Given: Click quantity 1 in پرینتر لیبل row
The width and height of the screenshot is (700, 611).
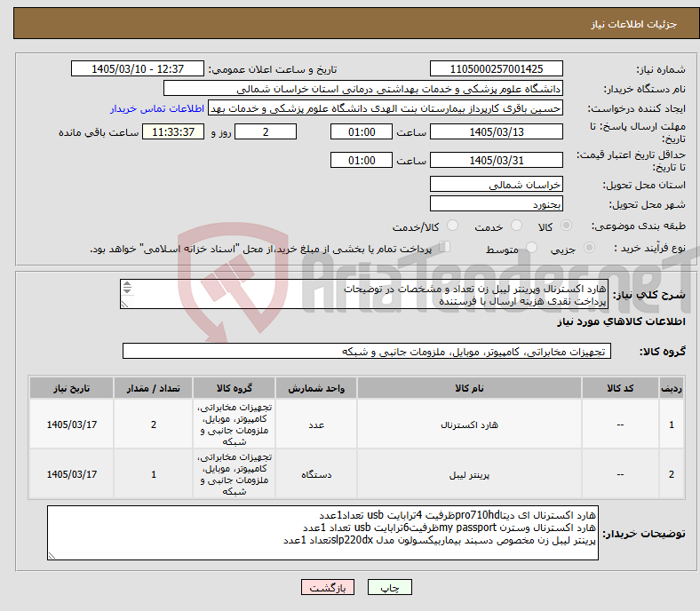Looking at the screenshot, I should click(153, 474).
